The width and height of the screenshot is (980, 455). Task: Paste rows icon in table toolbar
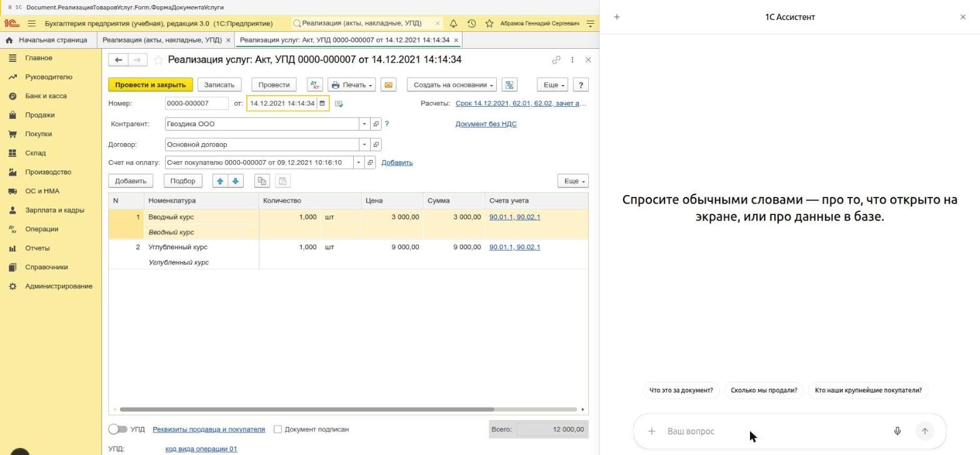(282, 181)
